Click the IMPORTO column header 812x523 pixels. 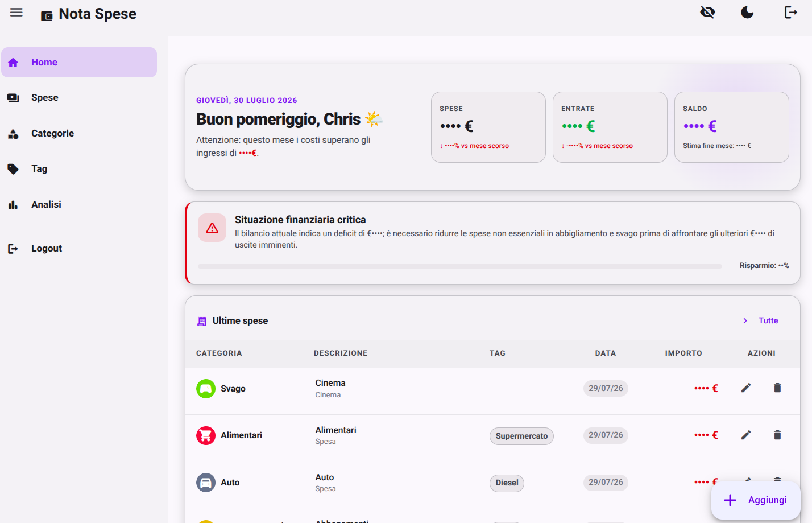pos(683,353)
